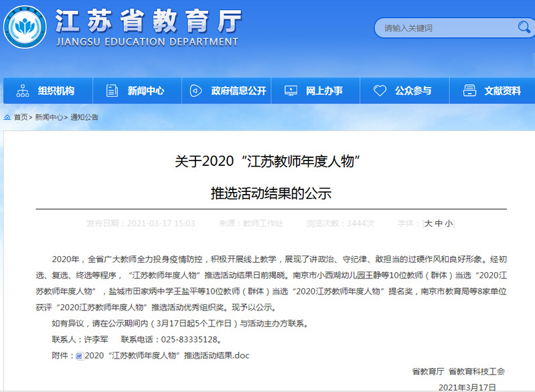Go to 新闻中心 via breadcrumb link
The width and height of the screenshot is (535, 392).
49,117
